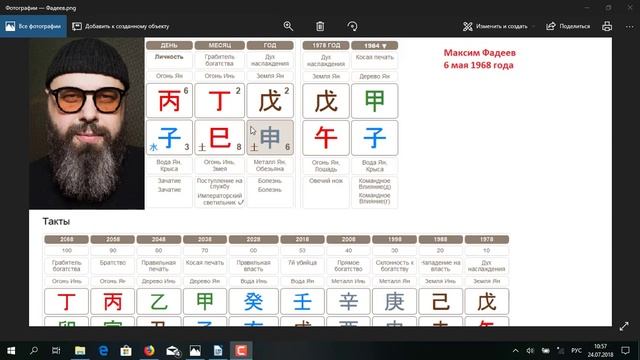Enter full screen with the expand arrows icon

(624, 326)
